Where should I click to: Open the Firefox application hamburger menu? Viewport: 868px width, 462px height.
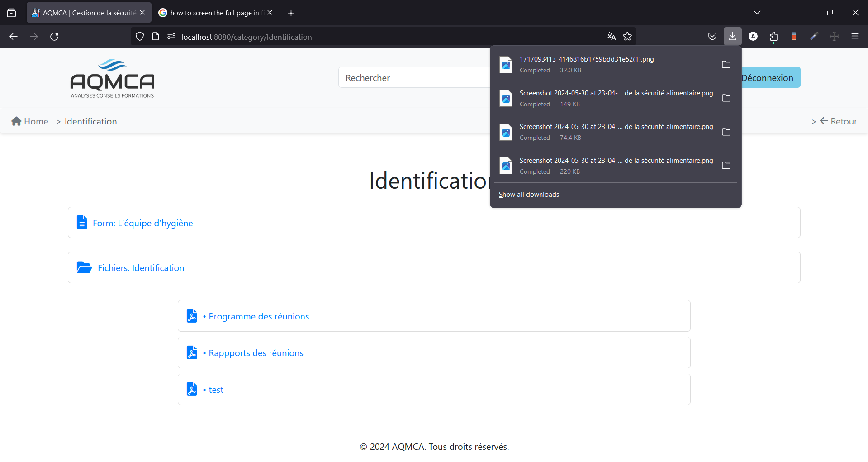[x=855, y=37]
